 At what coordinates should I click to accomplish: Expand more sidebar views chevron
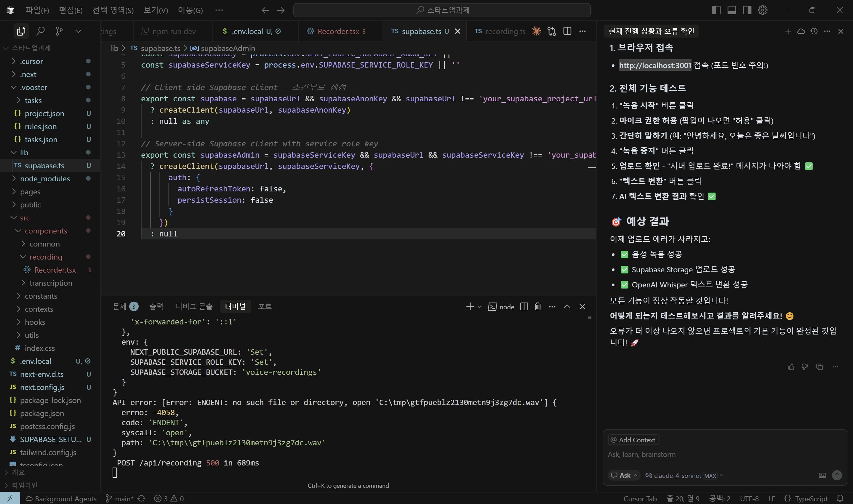(78, 31)
